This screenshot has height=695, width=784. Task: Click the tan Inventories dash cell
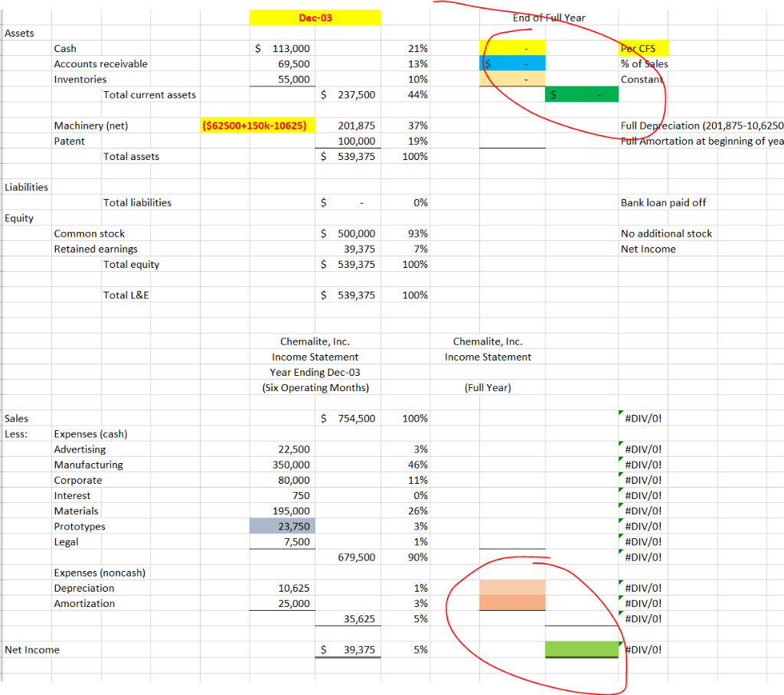(x=511, y=79)
